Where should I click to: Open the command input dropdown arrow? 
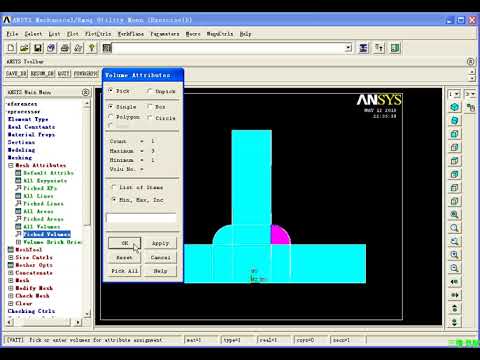click(x=348, y=48)
